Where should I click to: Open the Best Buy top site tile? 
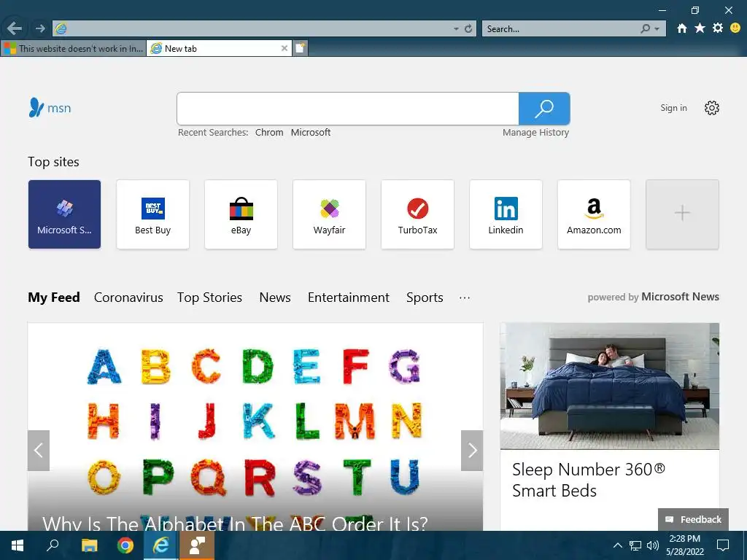click(152, 214)
